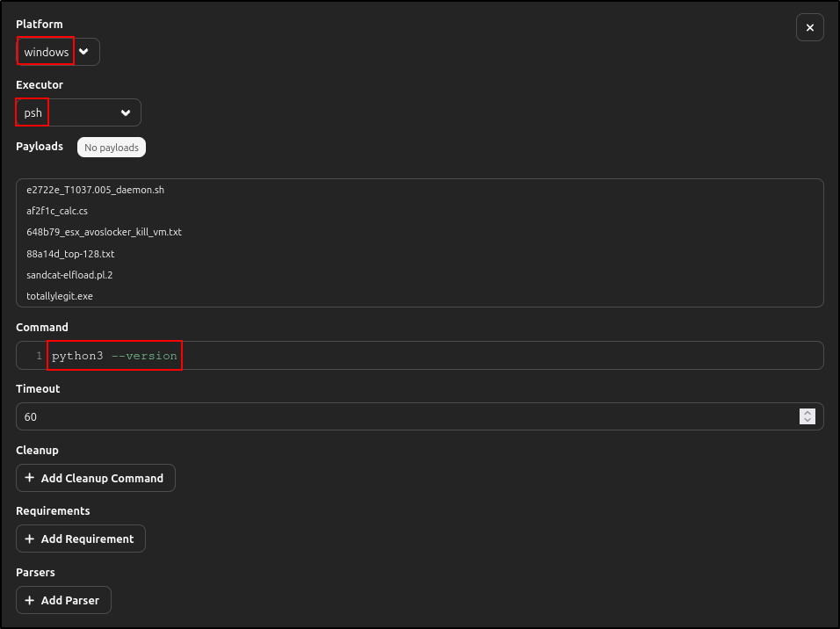Open the Executor dropdown showing psh
This screenshot has height=629, width=840.
click(x=78, y=112)
